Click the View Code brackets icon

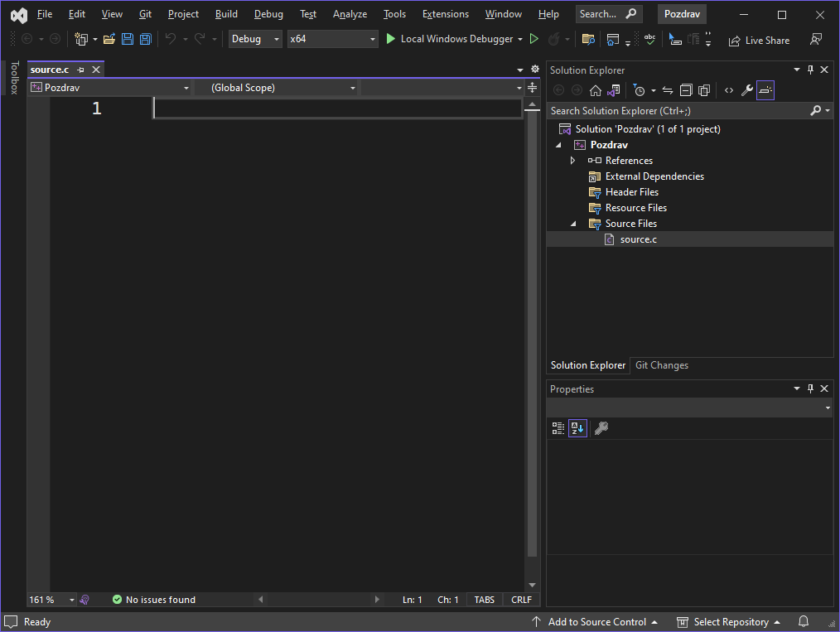pyautogui.click(x=728, y=90)
